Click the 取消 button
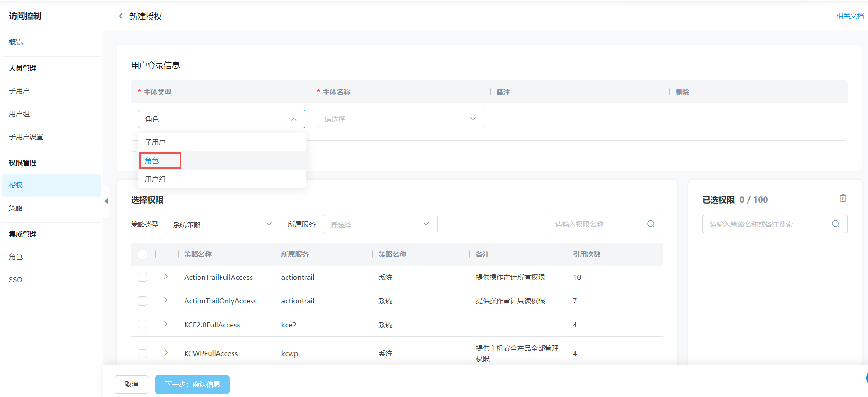 [132, 384]
